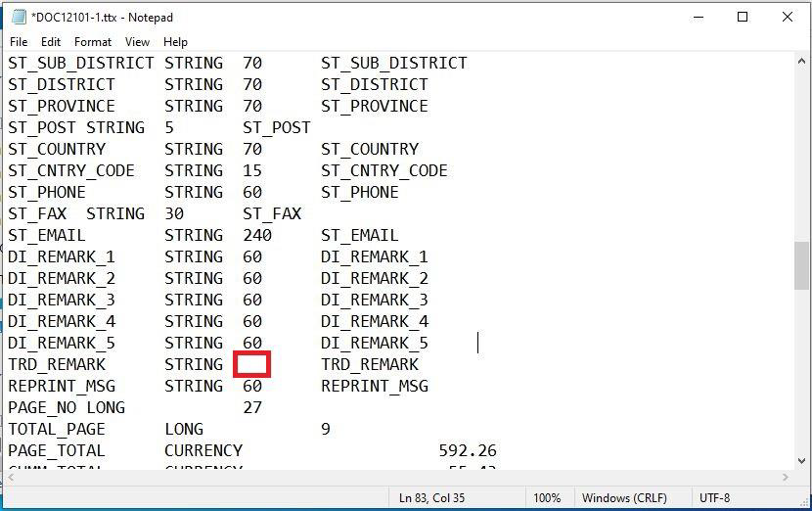Viewport: 812px width, 511px height.
Task: Minimize the Notepad window
Action: click(698, 17)
